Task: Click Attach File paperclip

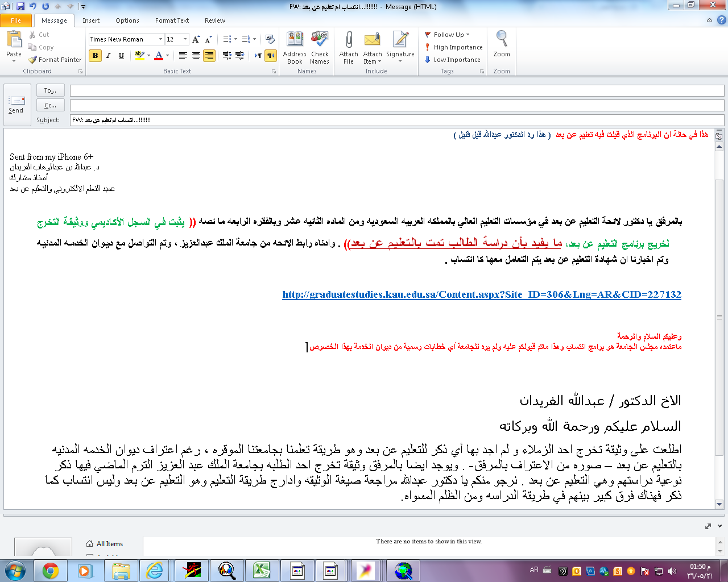Action: pyautogui.click(x=349, y=48)
